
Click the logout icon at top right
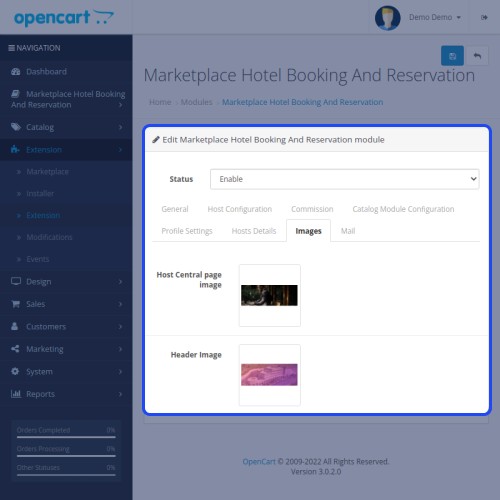484,17
